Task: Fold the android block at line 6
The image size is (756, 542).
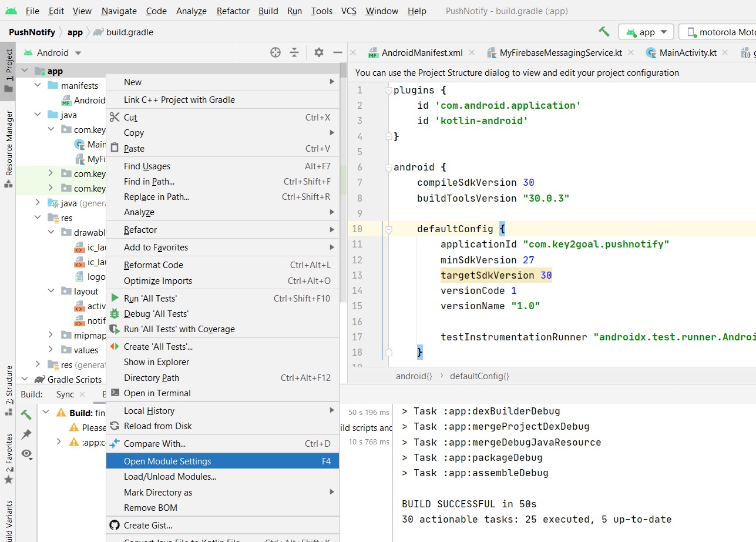Action: point(388,168)
